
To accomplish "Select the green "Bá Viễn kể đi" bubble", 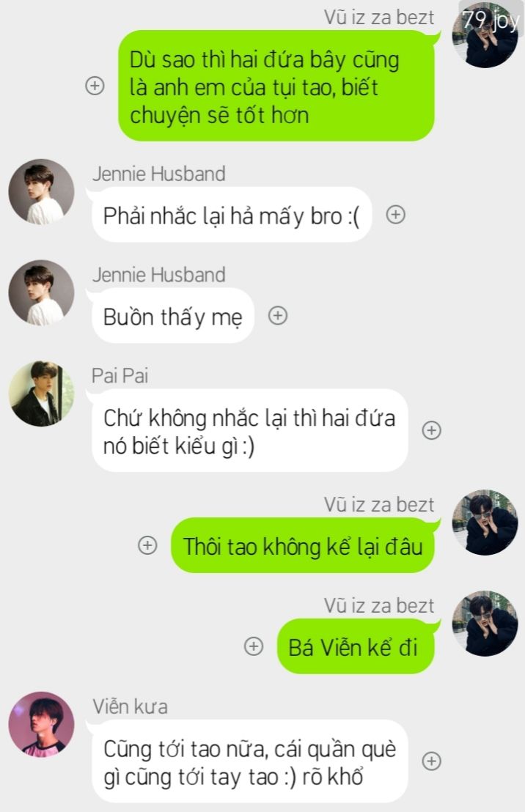I will (x=356, y=647).
